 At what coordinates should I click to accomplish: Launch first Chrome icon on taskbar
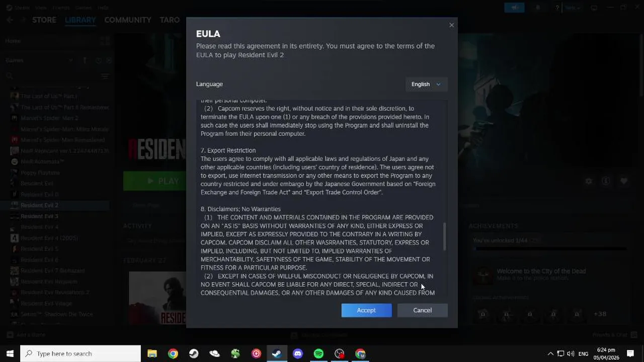pyautogui.click(x=173, y=353)
